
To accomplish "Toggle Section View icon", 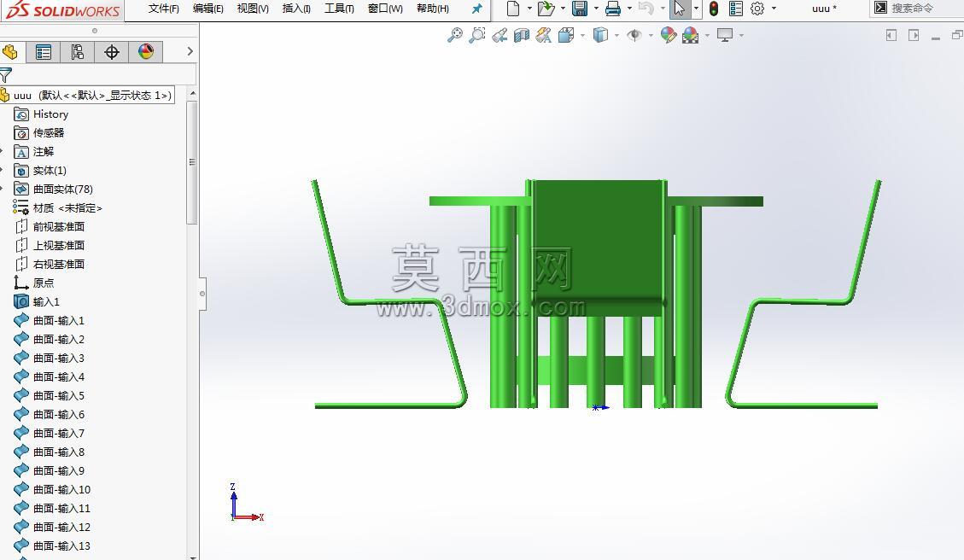I will (522, 35).
